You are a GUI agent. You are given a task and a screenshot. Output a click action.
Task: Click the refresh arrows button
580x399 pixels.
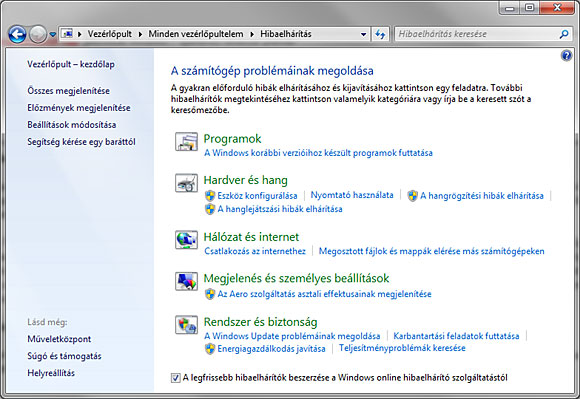coord(380,34)
